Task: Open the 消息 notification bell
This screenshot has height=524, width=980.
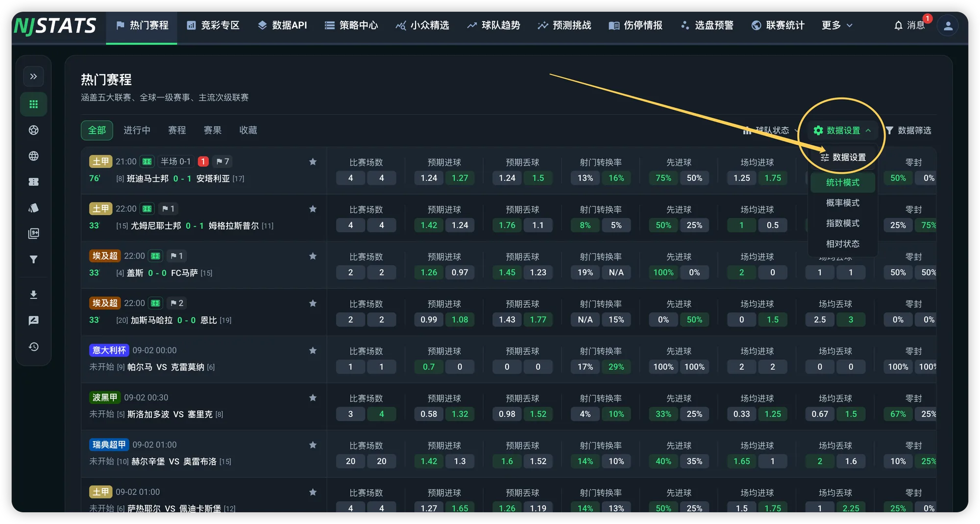Action: point(910,25)
